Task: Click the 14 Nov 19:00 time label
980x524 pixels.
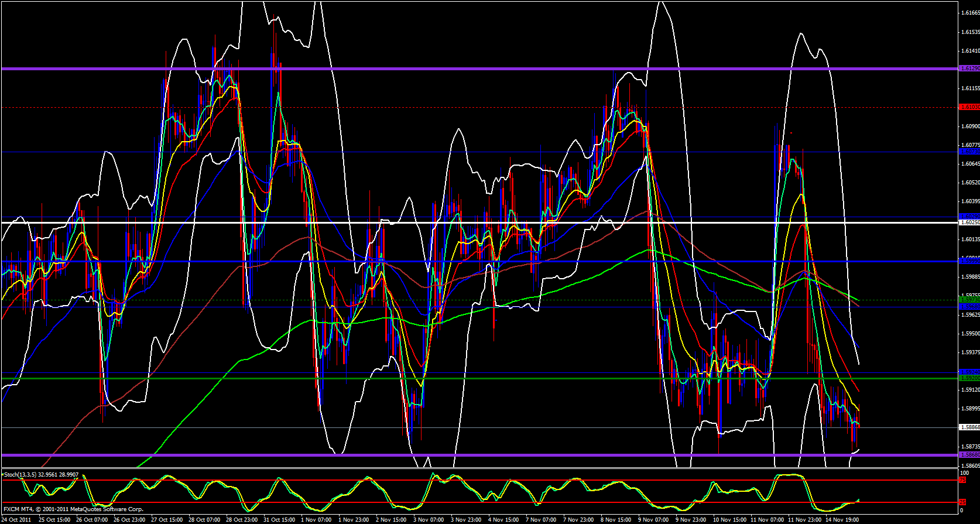Action: point(842,519)
